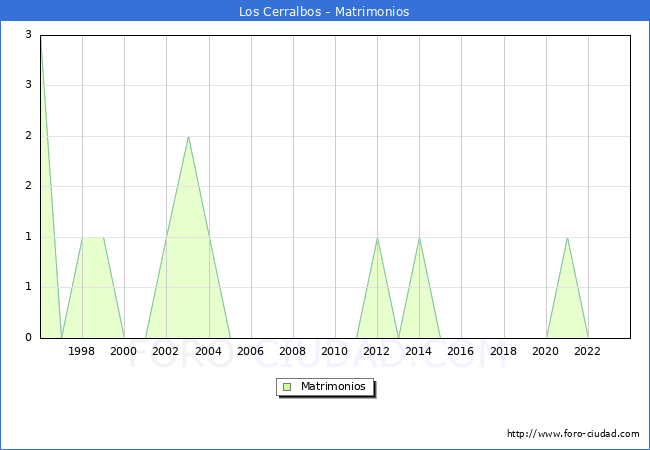Click the 2012 peak in the chart

377,238
